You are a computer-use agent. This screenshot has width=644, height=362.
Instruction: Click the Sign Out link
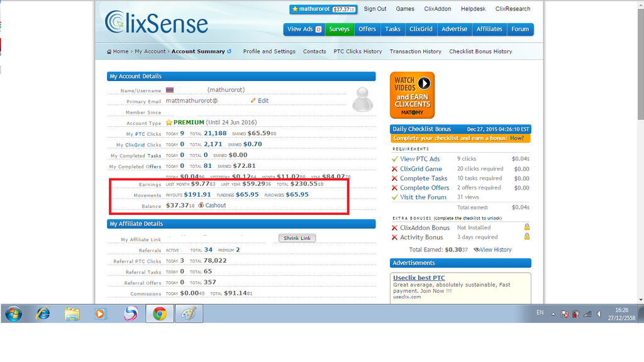pyautogui.click(x=375, y=9)
